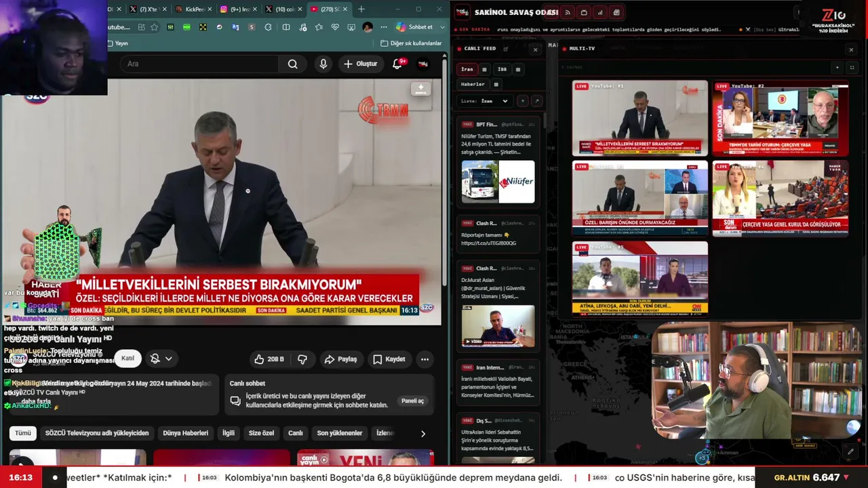
Task: Open the Nilüfer bus image in feed
Action: [x=498, y=182]
